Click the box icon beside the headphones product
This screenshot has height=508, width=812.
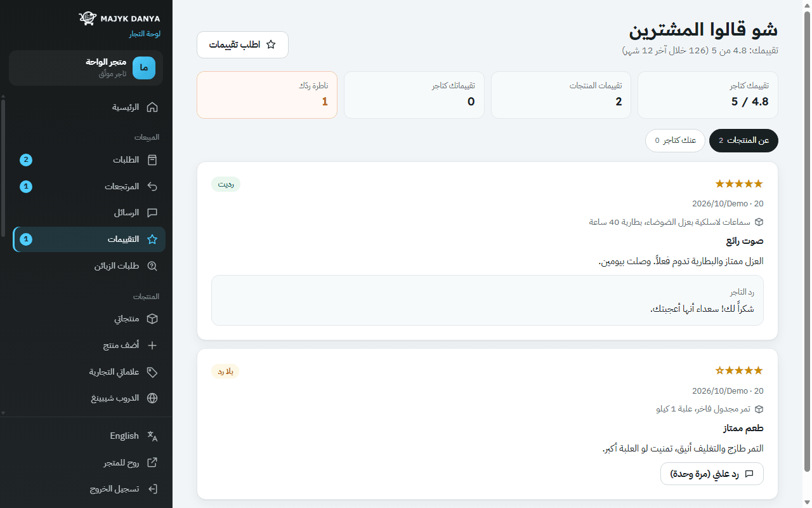click(x=759, y=222)
